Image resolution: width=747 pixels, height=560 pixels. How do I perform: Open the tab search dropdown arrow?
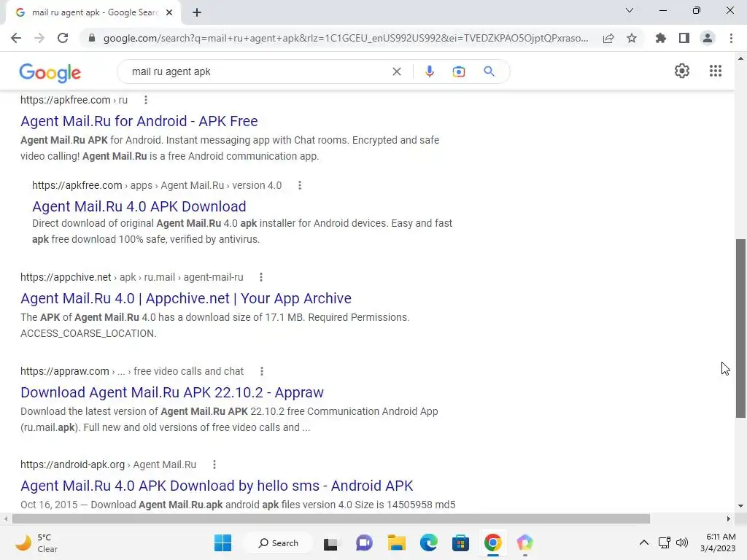click(630, 10)
